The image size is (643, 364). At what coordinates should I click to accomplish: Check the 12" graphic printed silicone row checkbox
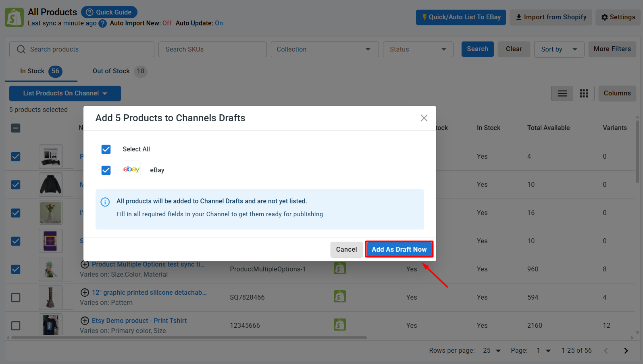(16, 297)
